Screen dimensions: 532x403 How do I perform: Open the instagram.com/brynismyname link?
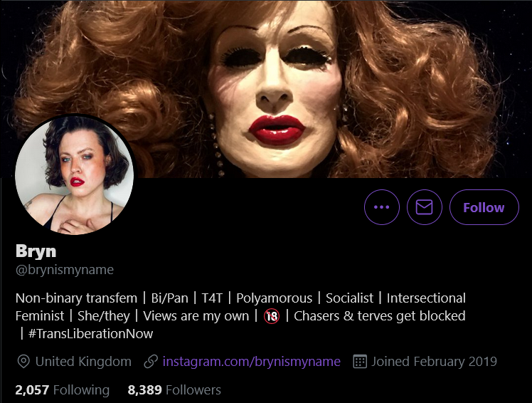[x=251, y=361]
